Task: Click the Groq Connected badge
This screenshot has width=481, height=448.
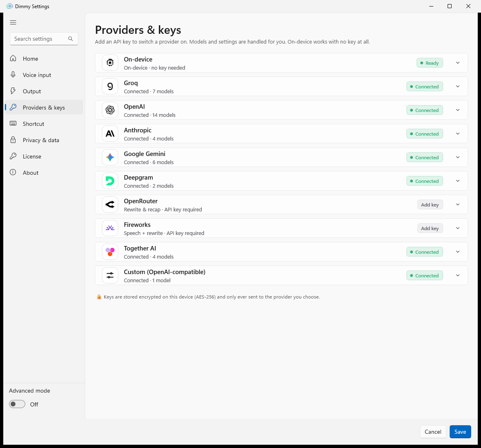Action: click(x=425, y=86)
